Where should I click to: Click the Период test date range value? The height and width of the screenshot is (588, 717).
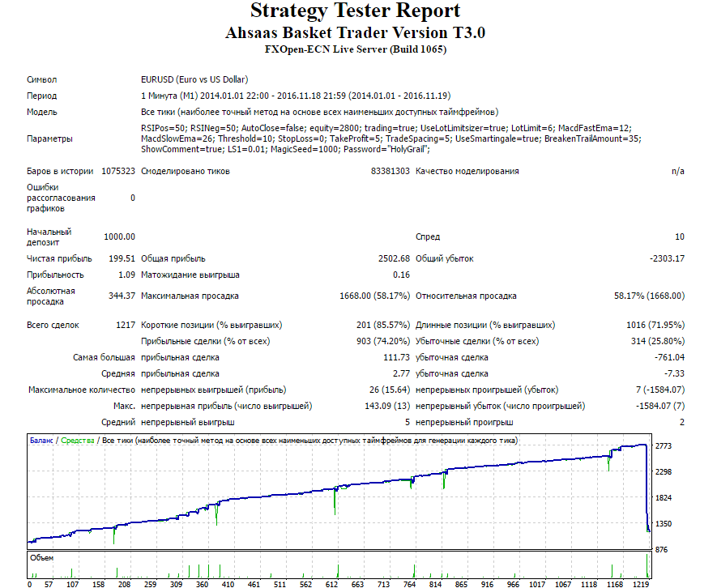pos(296,96)
